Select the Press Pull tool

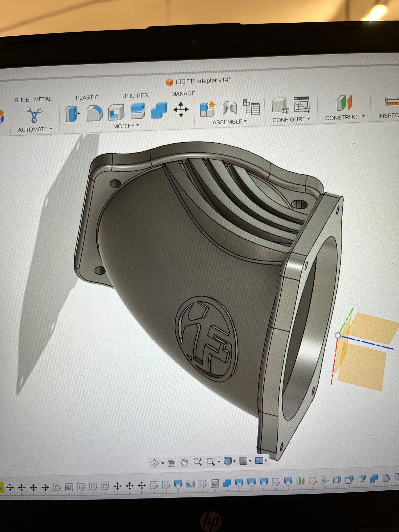tap(72, 114)
